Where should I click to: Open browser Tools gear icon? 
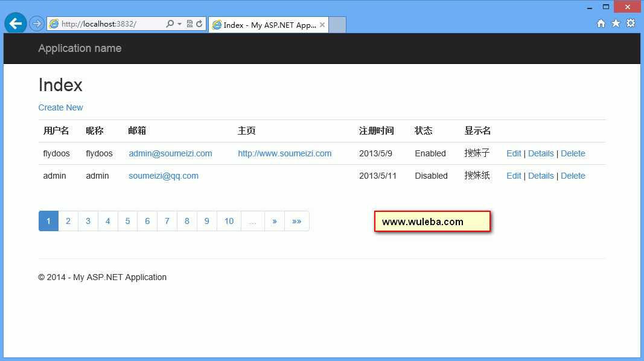pos(631,24)
